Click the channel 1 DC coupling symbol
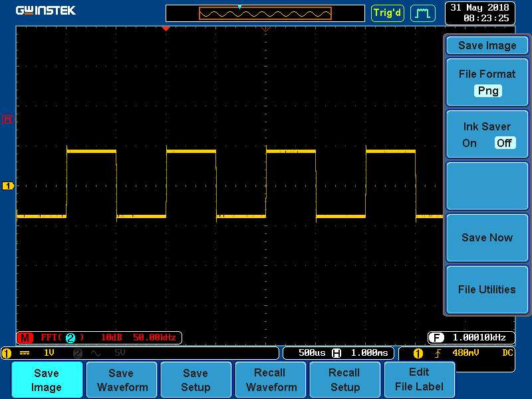The width and height of the screenshot is (532, 399). pos(25,353)
